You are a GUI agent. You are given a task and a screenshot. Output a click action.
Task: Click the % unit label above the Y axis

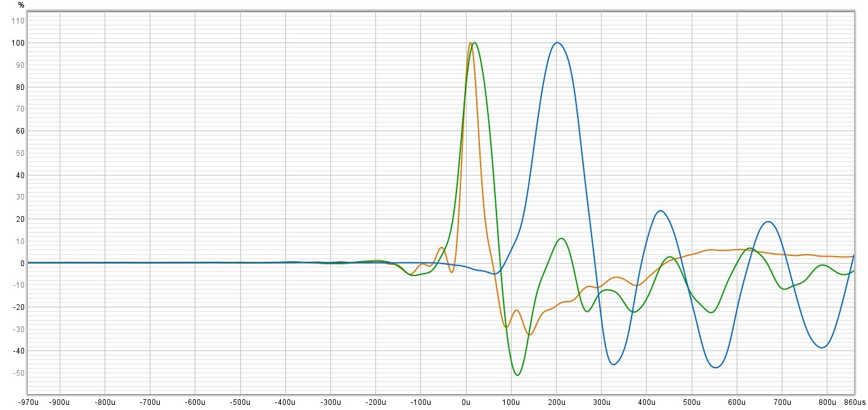pyautogui.click(x=21, y=5)
